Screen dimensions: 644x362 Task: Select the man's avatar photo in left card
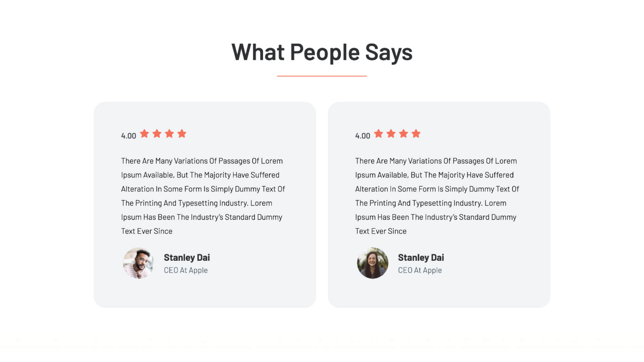138,263
